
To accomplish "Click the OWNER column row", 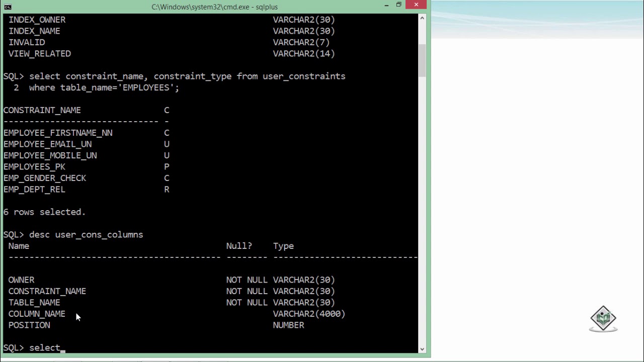I will 172,280.
